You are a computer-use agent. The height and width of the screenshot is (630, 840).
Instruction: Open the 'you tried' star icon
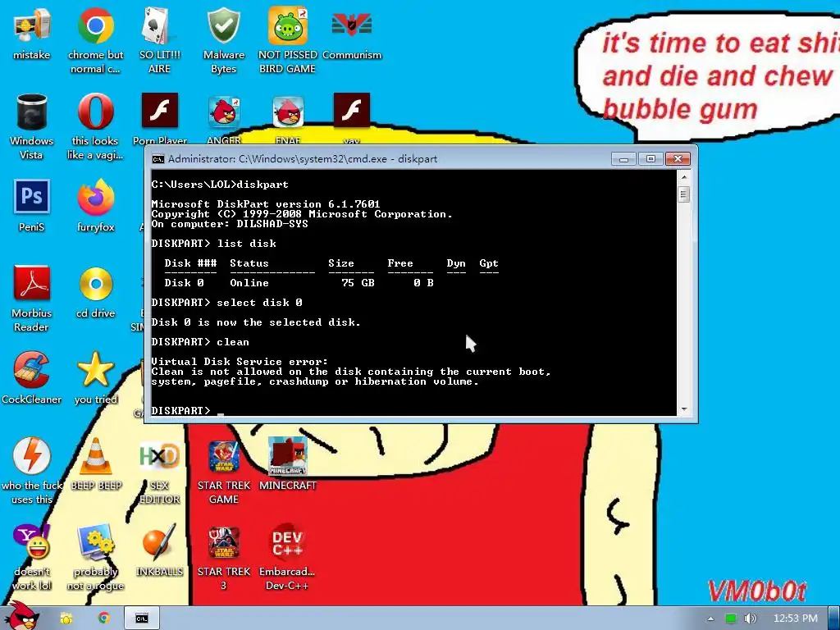coord(95,378)
